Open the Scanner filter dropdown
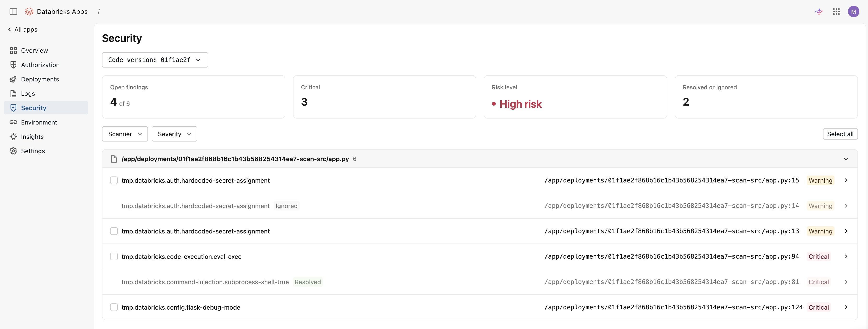Viewport: 868px width, 329px height. pos(125,134)
